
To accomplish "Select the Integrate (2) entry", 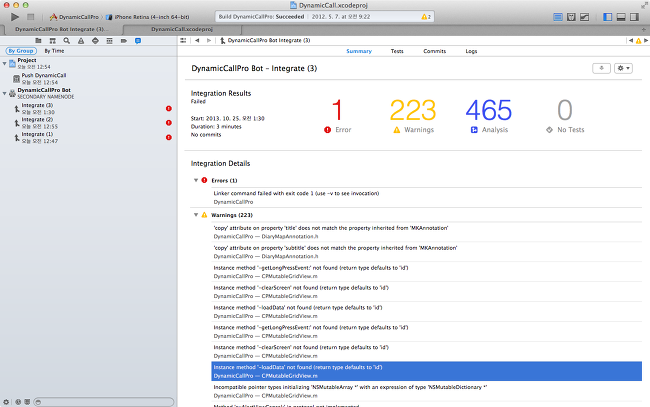I will tap(88, 123).
